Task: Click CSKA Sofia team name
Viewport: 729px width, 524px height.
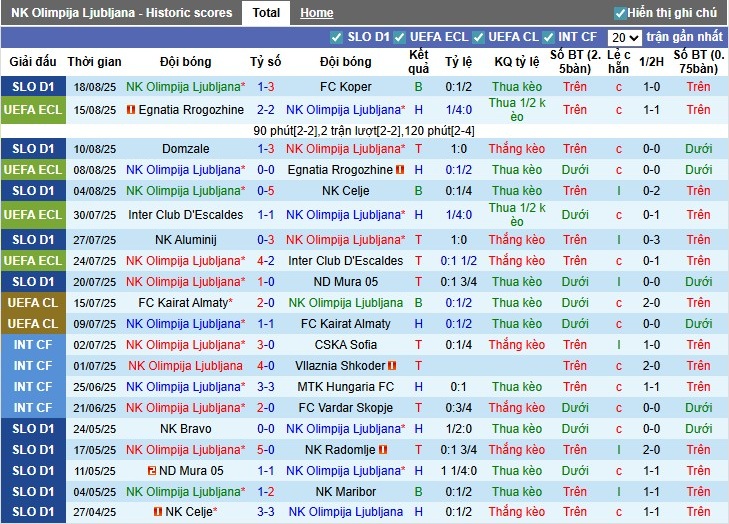Action: coord(345,345)
